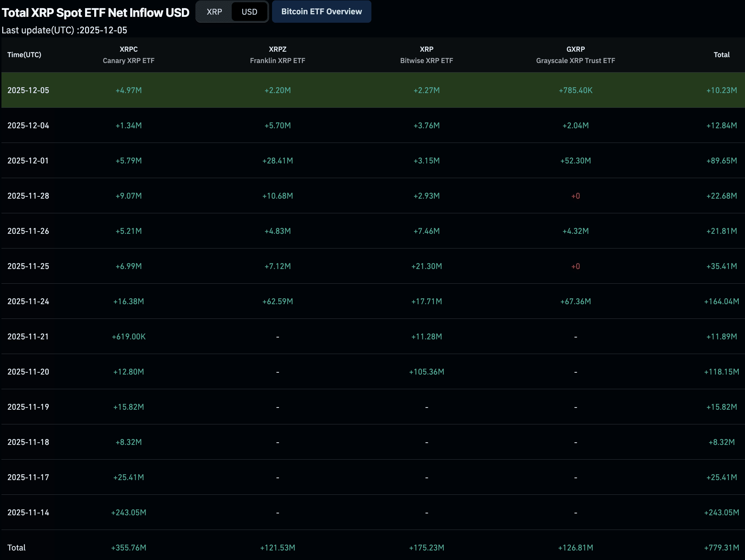This screenshot has height=560, width=745.
Task: Sort by the Time(UTC) column header
Action: [24, 55]
